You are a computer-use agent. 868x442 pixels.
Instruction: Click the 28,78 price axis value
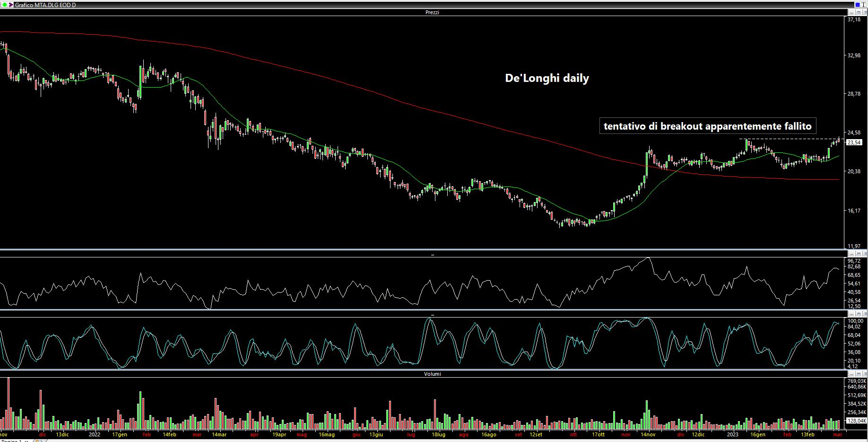click(x=854, y=94)
